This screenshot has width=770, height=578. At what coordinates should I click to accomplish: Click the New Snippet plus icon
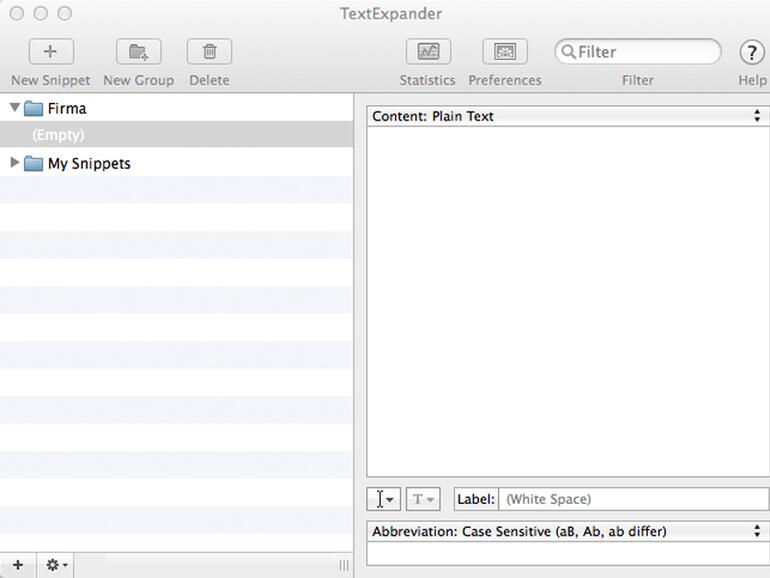(x=51, y=52)
